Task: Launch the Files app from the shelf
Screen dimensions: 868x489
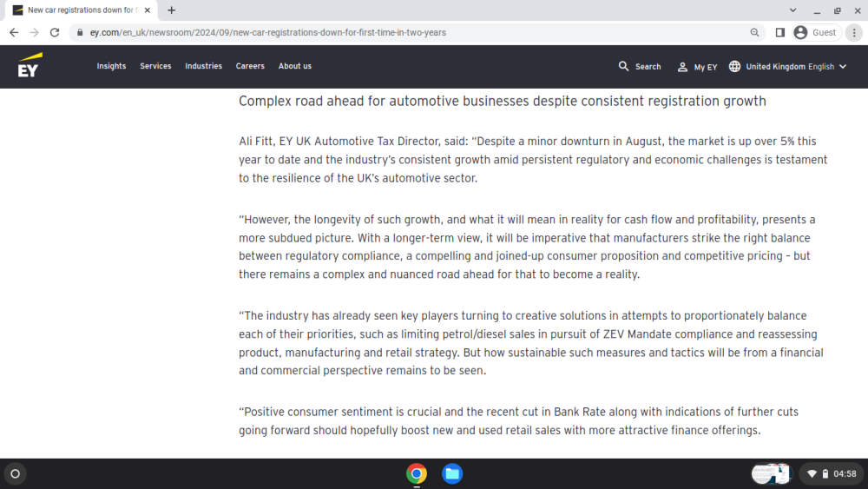Action: [452, 473]
